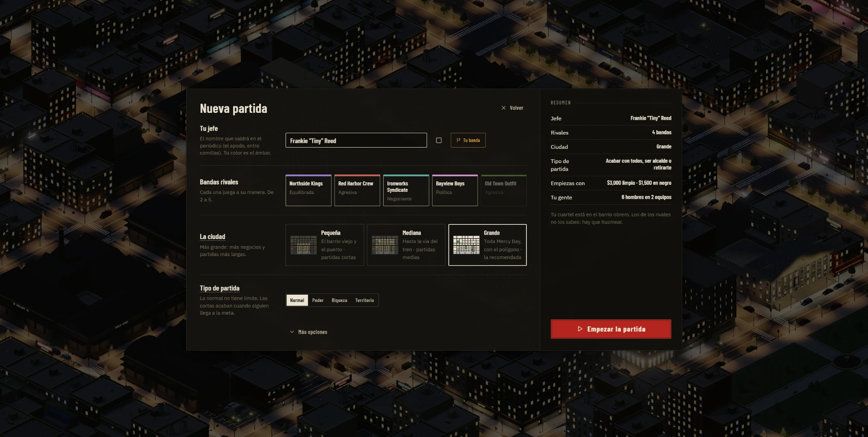Click the boss name input field
This screenshot has width=868, height=437.
[x=356, y=140]
